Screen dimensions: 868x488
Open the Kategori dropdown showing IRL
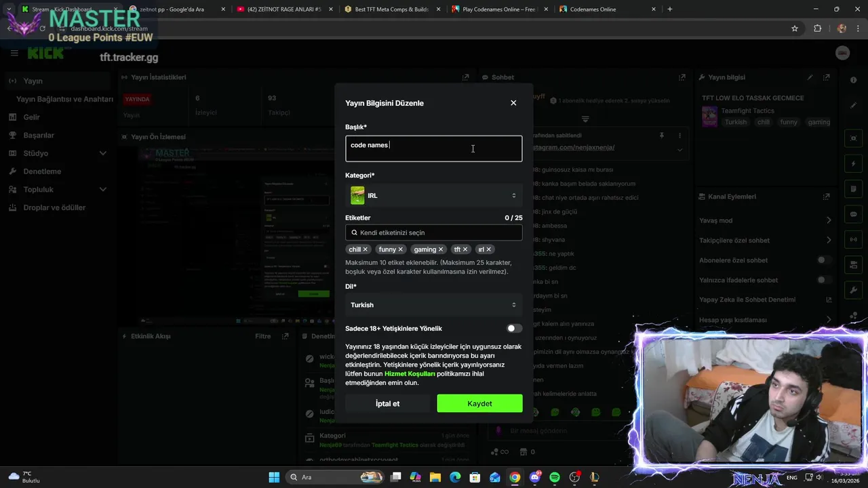pos(433,195)
